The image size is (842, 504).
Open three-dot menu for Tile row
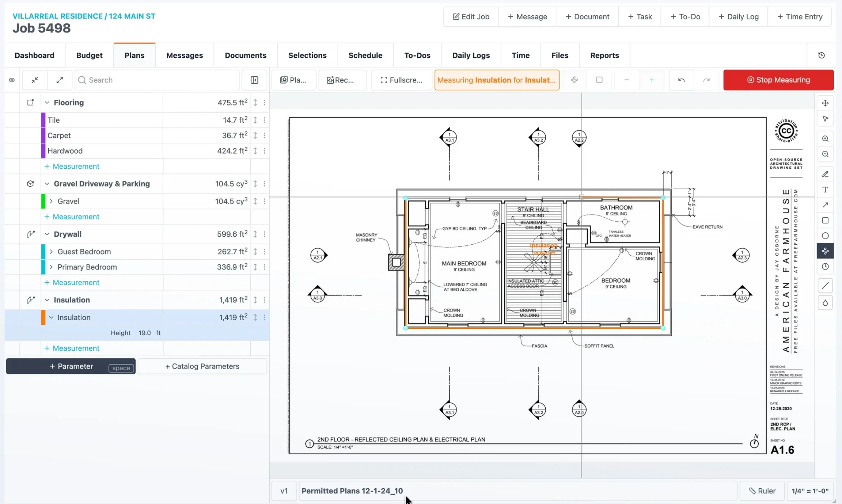pyautogui.click(x=265, y=120)
